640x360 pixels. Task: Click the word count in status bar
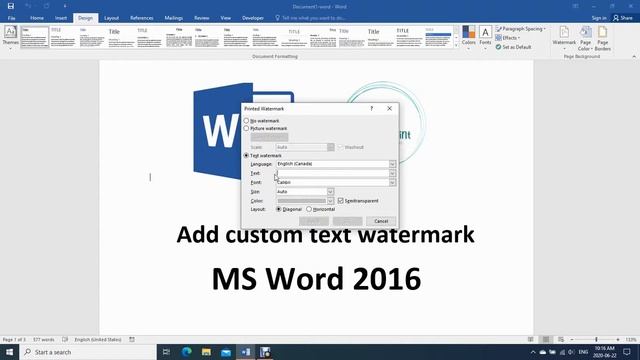[x=44, y=340]
